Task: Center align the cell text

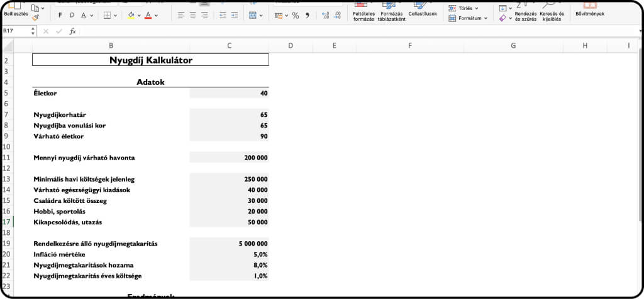Action: coord(192,15)
